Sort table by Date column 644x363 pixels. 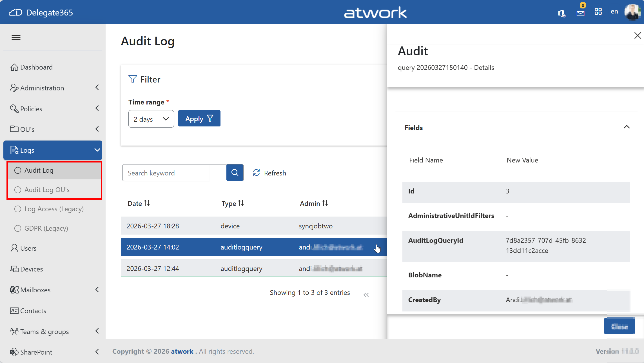tap(139, 203)
